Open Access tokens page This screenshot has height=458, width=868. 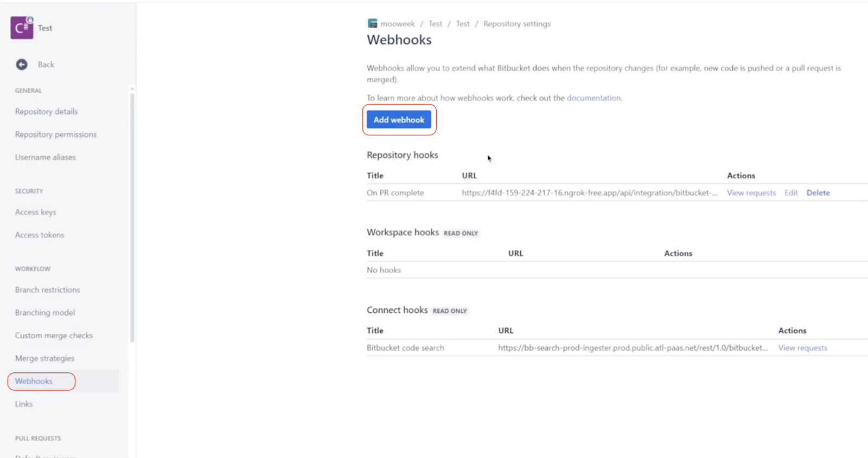[x=39, y=235]
